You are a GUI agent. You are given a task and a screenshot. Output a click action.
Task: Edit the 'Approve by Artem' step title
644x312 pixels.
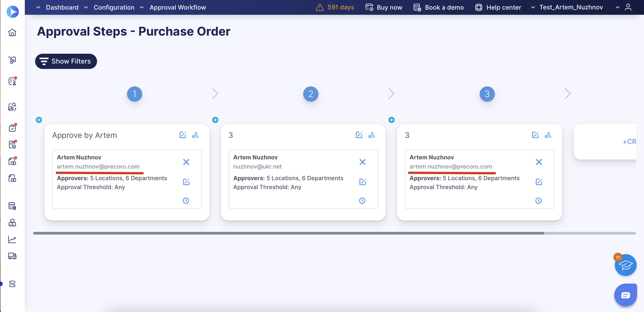tap(183, 135)
